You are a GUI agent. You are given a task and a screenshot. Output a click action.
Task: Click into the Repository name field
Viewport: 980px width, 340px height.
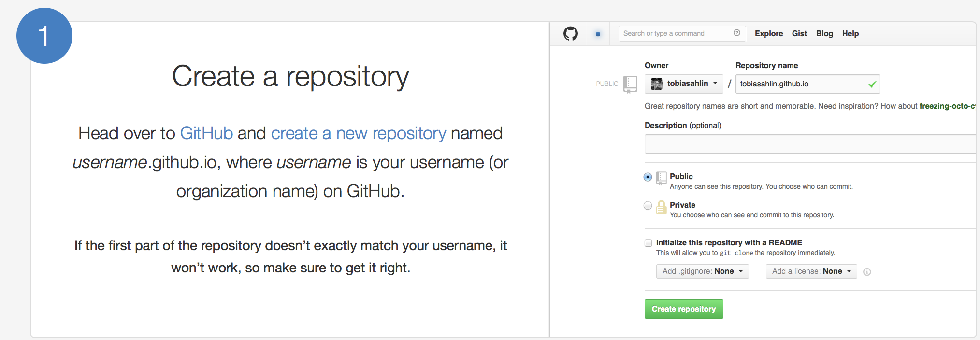(x=807, y=84)
